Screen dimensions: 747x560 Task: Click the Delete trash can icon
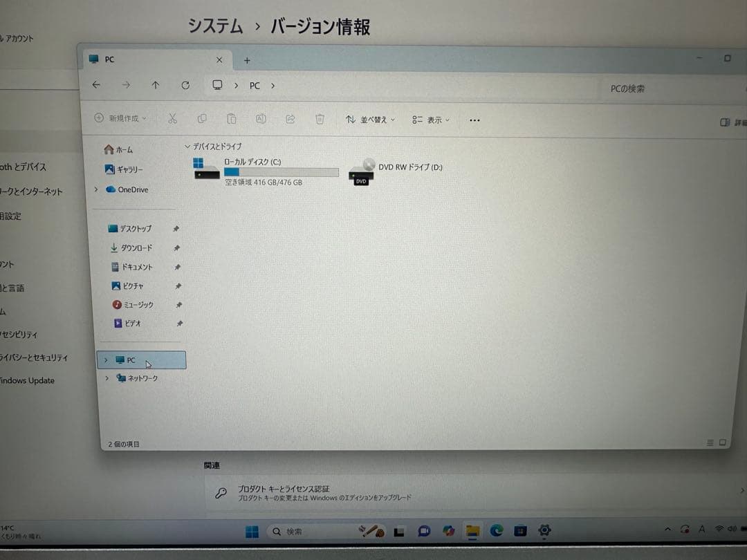pos(320,119)
